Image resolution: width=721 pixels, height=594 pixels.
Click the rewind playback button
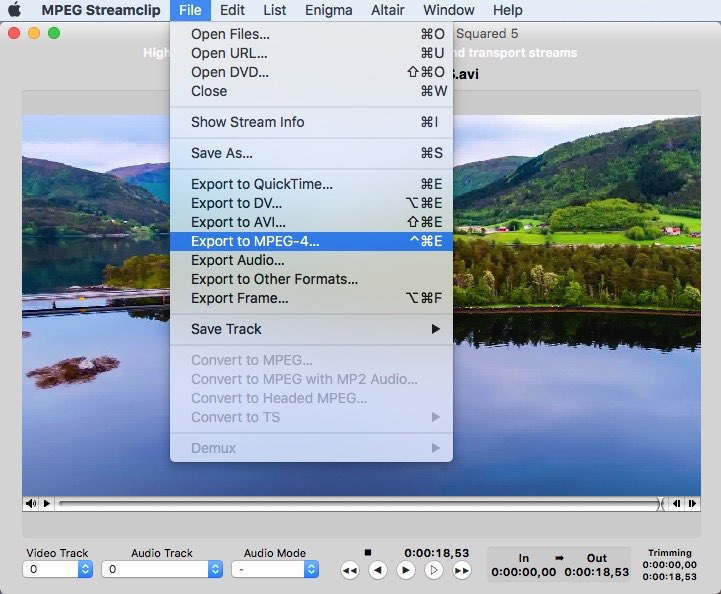tap(349, 570)
